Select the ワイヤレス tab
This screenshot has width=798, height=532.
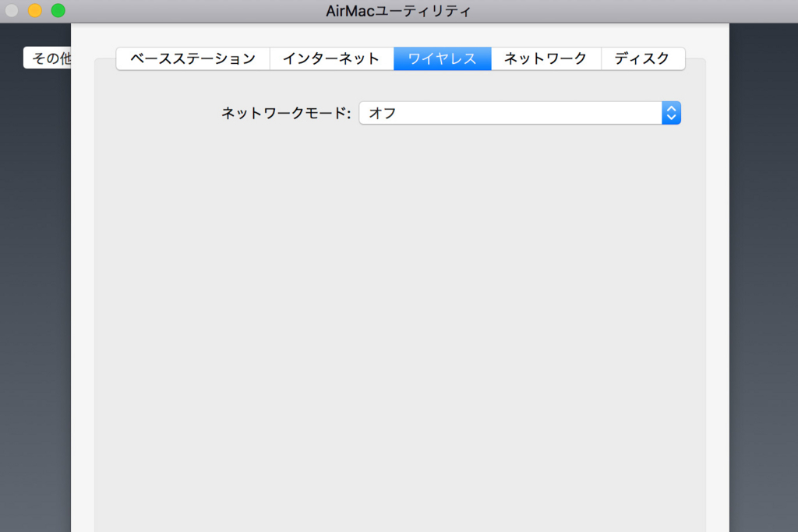click(443, 58)
